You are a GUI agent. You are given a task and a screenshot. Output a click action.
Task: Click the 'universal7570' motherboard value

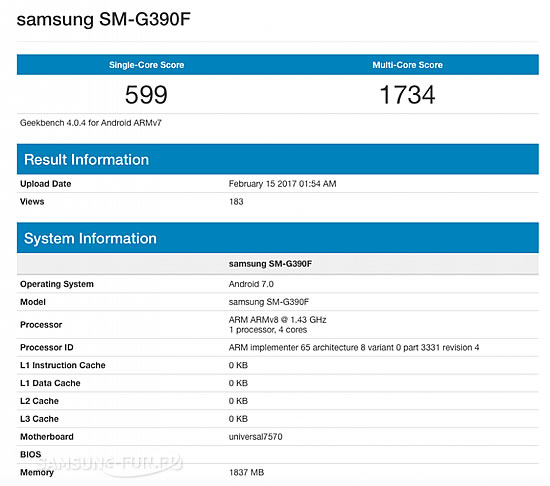[255, 437]
